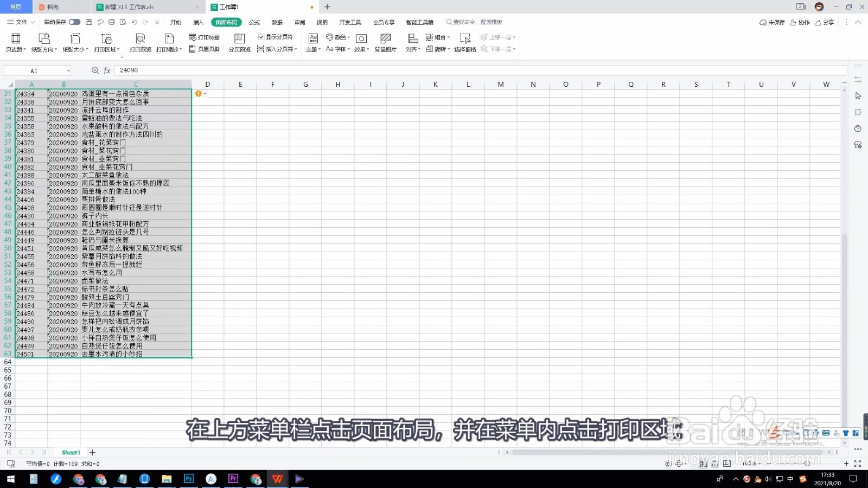Click the save icon in quick toolbar
The image size is (868, 488).
(89, 22)
